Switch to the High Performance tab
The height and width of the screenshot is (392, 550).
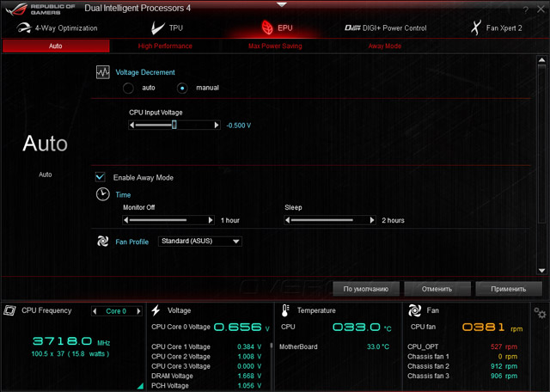pyautogui.click(x=165, y=46)
